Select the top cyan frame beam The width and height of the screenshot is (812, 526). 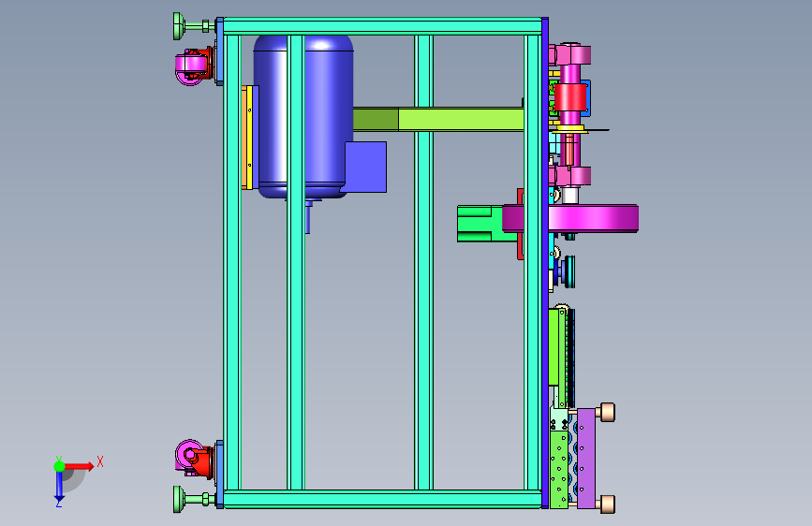pos(382,26)
